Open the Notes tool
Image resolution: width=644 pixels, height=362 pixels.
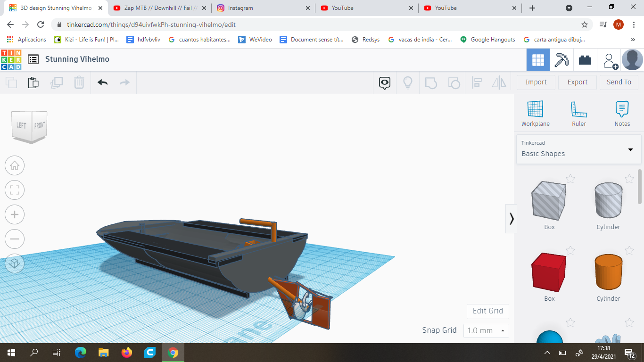tap(622, 114)
